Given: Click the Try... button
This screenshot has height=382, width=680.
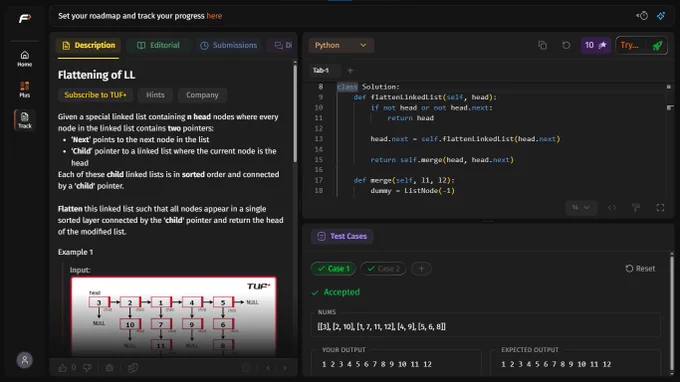Looking at the screenshot, I should pyautogui.click(x=630, y=45).
